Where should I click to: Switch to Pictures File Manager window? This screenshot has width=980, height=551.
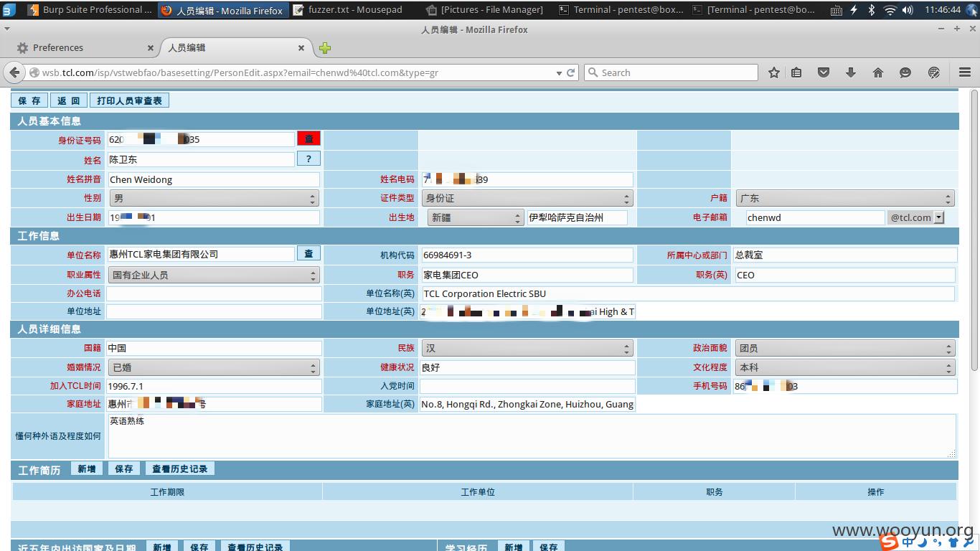tap(485, 10)
